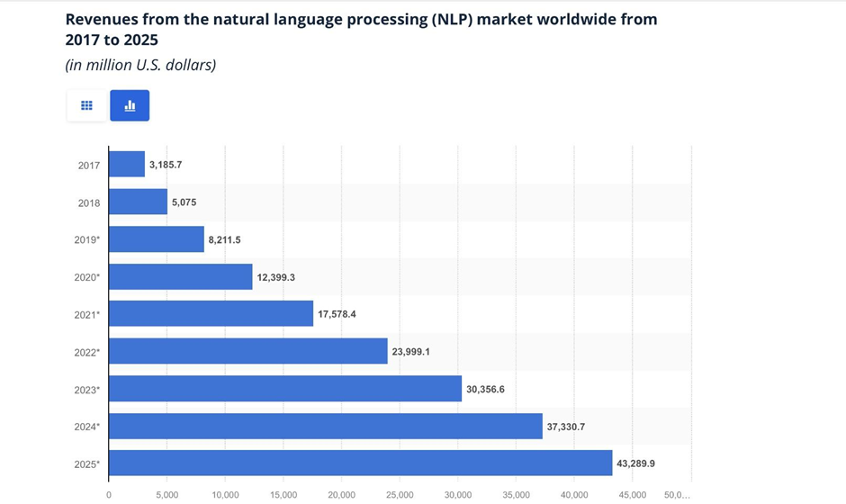
Task: Select the longest bar for 2025*
Action: point(360,463)
